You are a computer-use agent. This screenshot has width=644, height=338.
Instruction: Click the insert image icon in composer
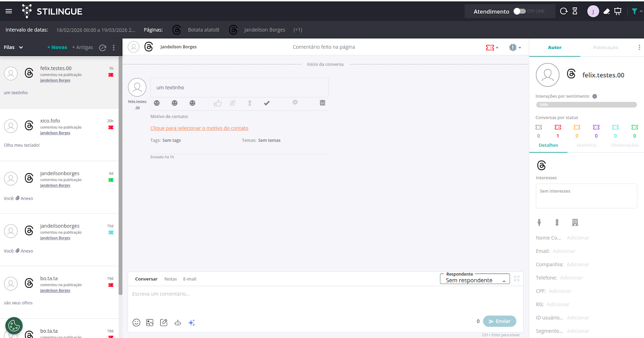coord(150,322)
